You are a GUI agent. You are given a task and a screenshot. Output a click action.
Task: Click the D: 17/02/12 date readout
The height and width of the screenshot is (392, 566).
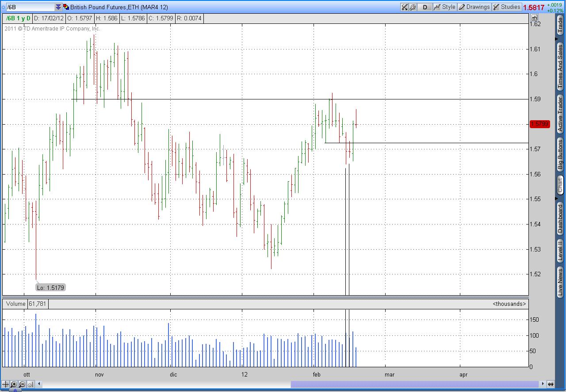pos(49,18)
